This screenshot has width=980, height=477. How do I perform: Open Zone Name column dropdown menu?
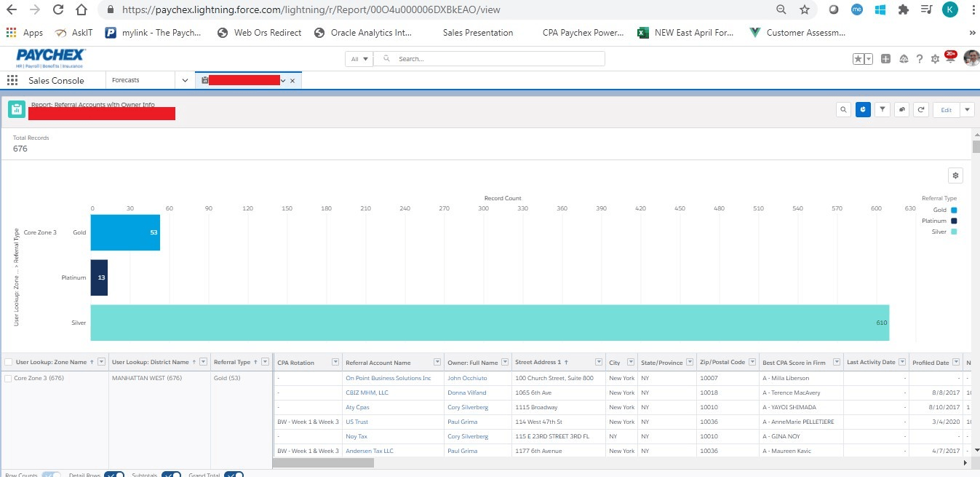[x=101, y=362]
